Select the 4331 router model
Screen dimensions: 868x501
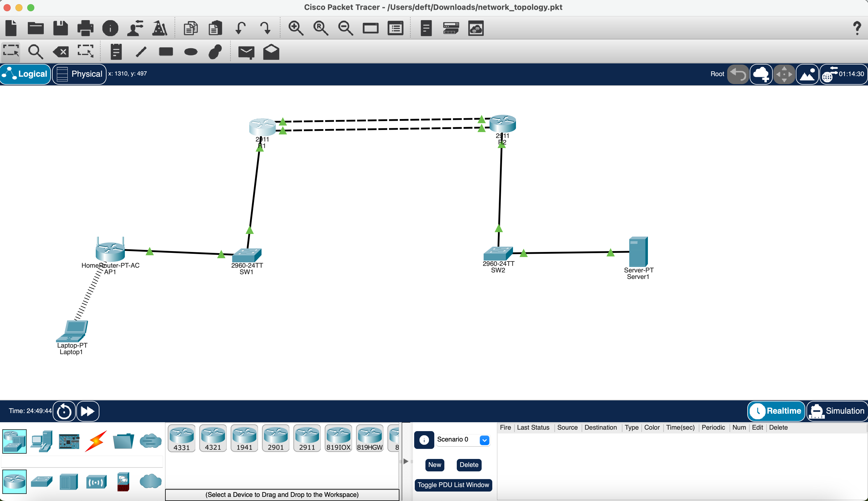[x=182, y=438]
